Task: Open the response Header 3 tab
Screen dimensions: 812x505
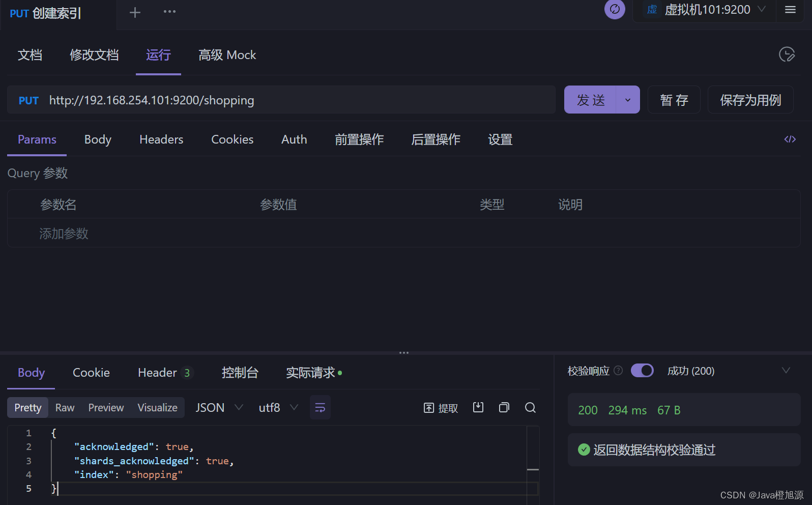Action: point(165,373)
